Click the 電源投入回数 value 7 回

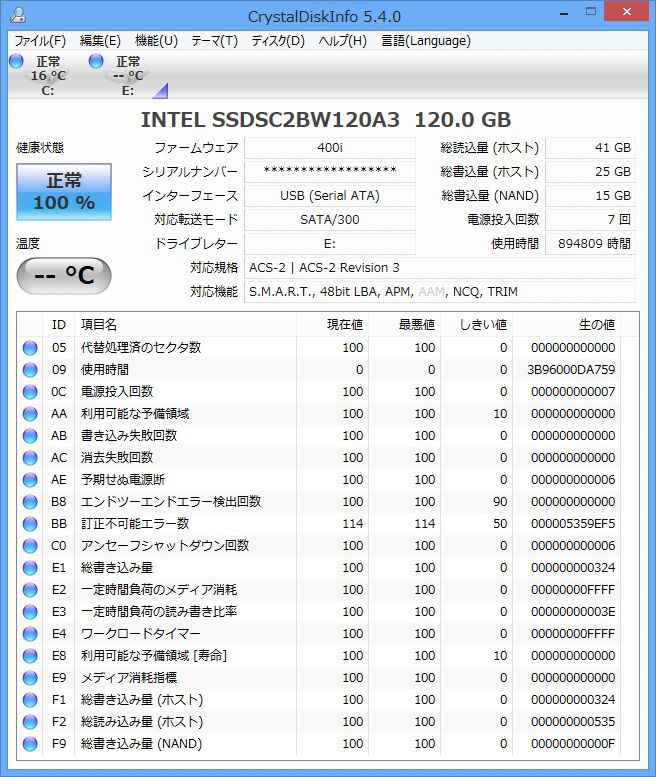coord(590,220)
